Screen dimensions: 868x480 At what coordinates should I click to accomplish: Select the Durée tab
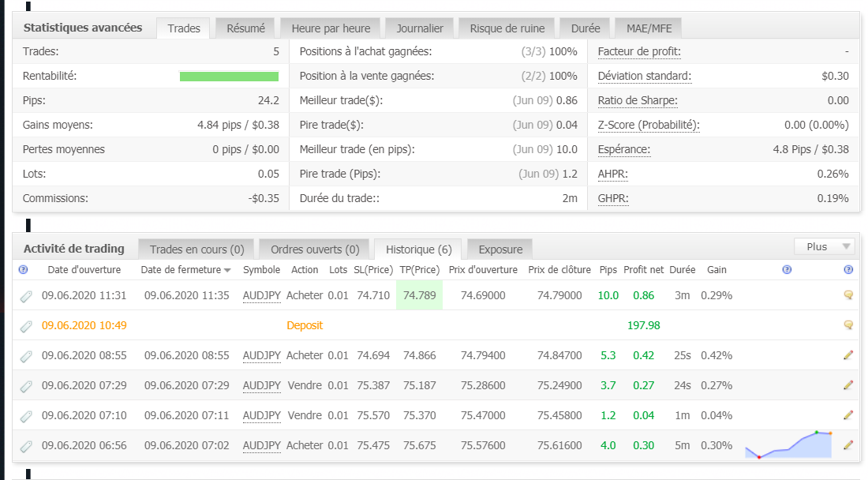pos(586,28)
